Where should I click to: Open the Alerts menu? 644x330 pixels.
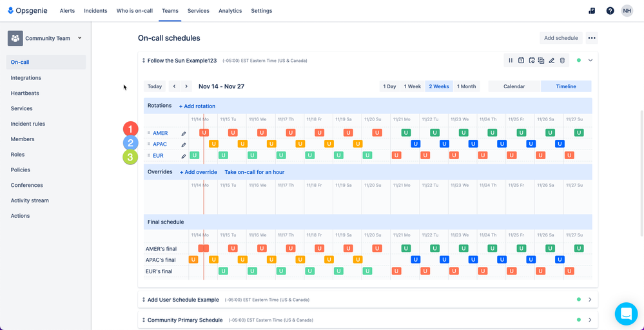(x=67, y=11)
